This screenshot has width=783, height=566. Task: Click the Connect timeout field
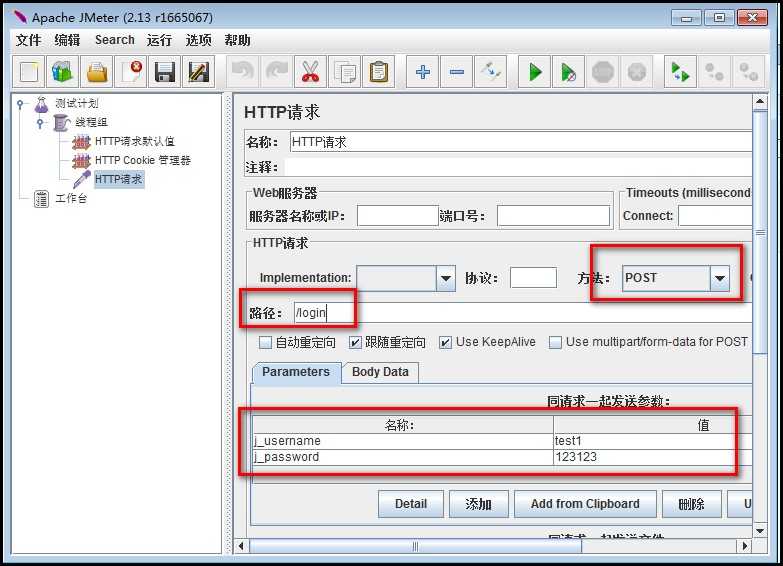pos(715,216)
